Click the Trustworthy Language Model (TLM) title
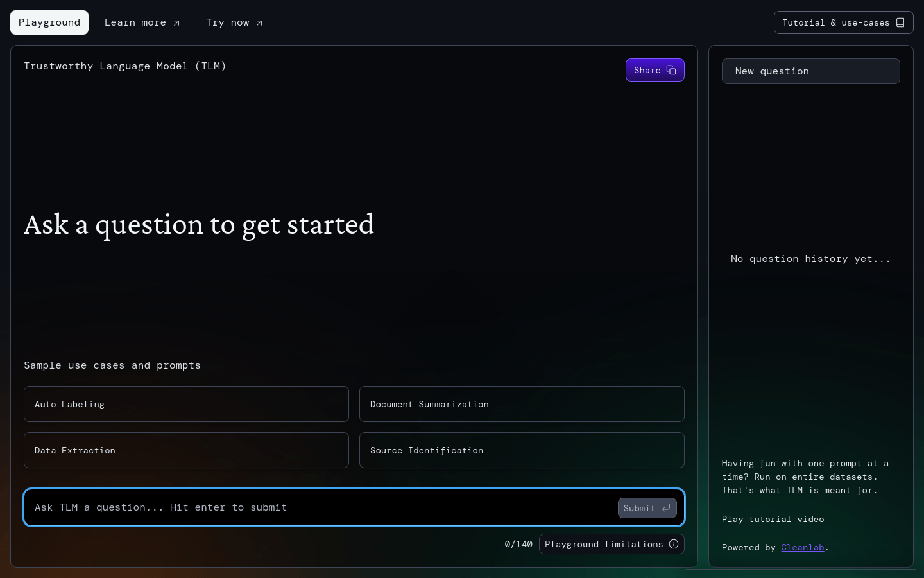This screenshot has height=578, width=924. (x=125, y=66)
